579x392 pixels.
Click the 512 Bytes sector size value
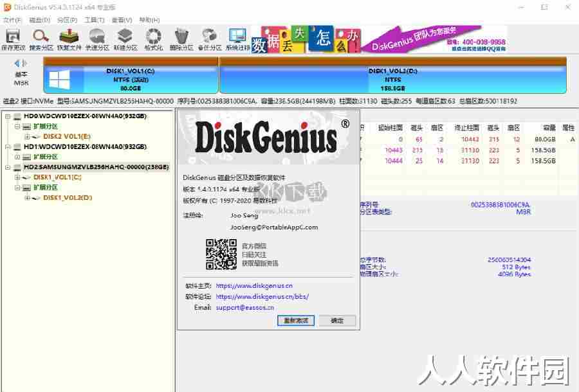coord(516,267)
